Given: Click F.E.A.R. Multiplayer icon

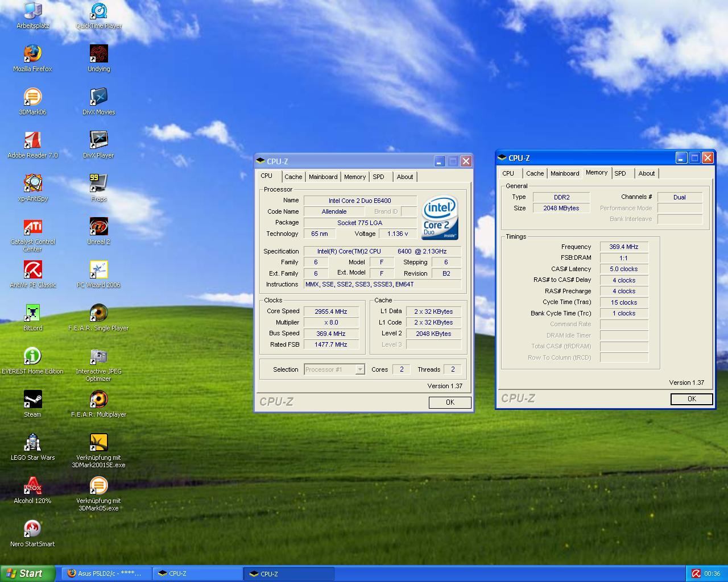Looking at the screenshot, I should pyautogui.click(x=98, y=400).
